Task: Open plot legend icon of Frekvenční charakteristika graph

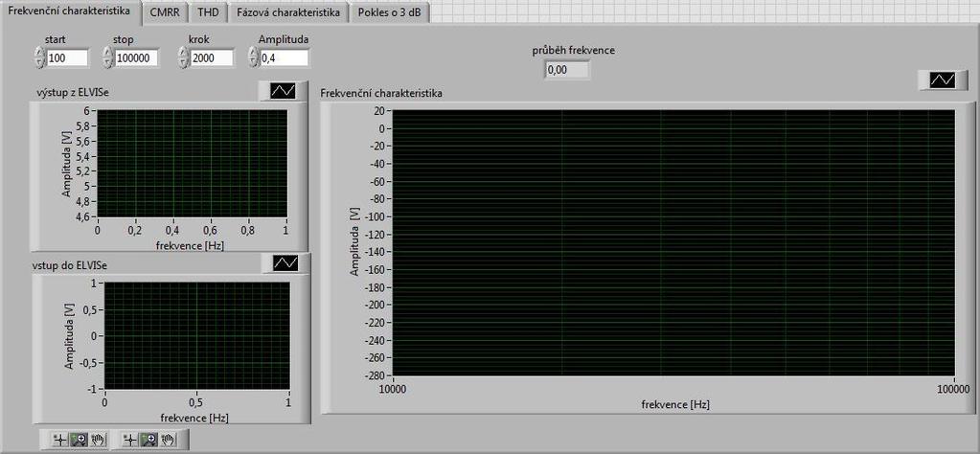Action: point(943,79)
